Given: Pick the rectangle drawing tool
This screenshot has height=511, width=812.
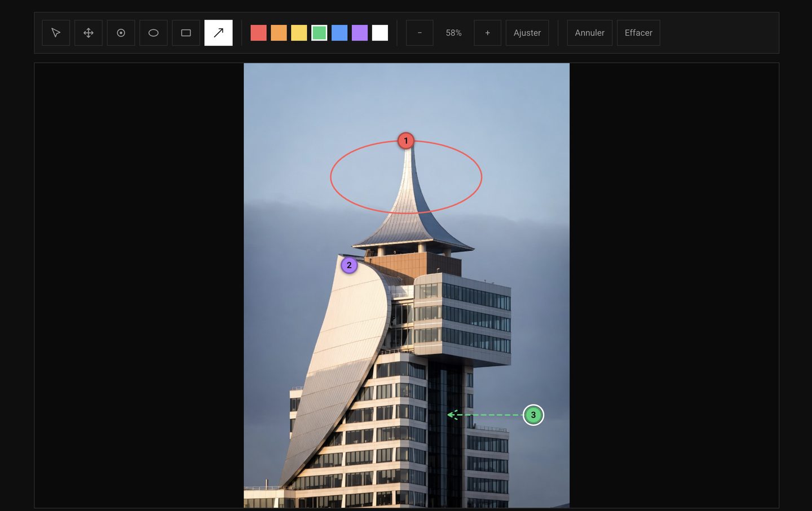Looking at the screenshot, I should click(x=186, y=33).
